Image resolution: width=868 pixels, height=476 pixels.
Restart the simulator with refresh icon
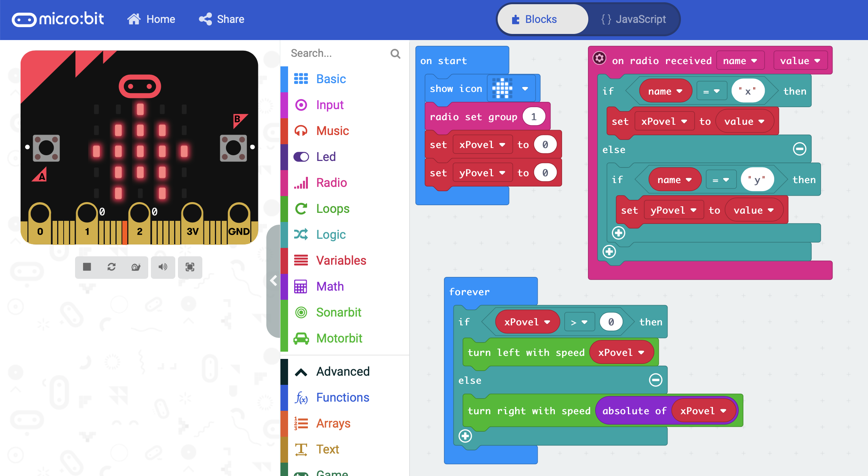click(x=111, y=267)
